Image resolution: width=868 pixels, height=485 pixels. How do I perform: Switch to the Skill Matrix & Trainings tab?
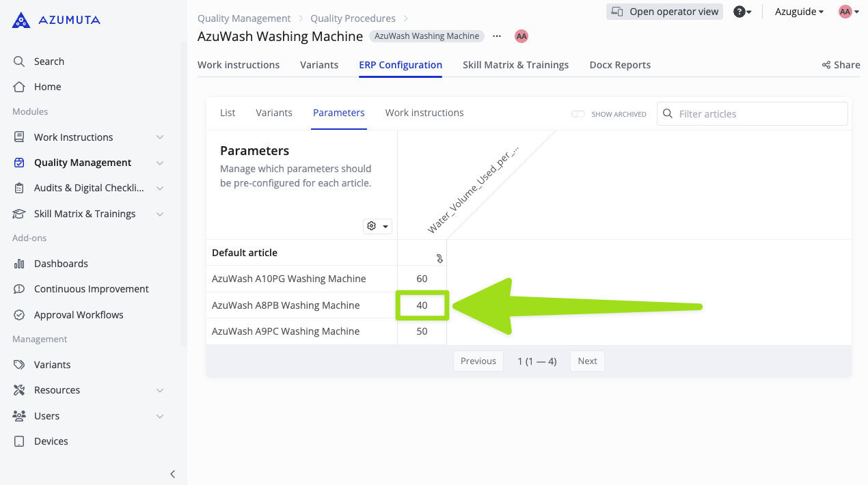tap(515, 64)
